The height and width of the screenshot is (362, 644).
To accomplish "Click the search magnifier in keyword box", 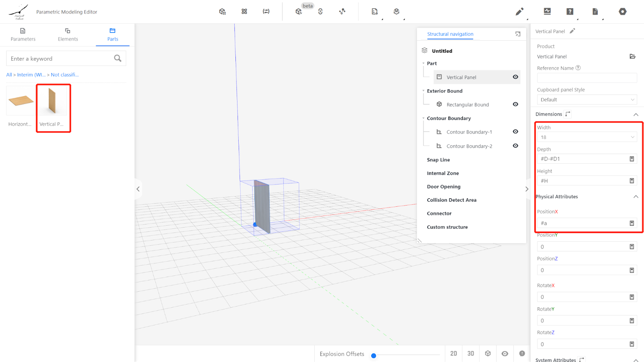I will point(118,59).
